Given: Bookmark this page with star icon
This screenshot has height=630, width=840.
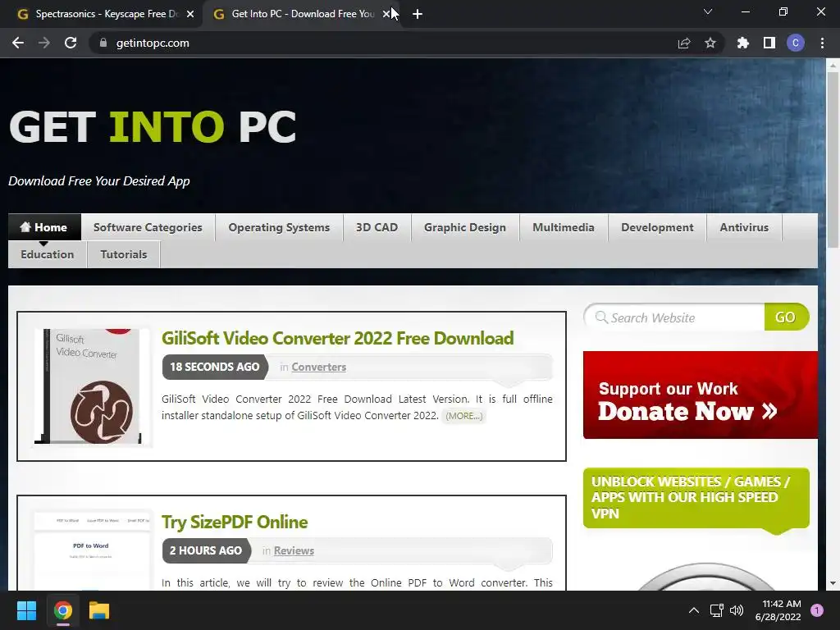Looking at the screenshot, I should 710,43.
